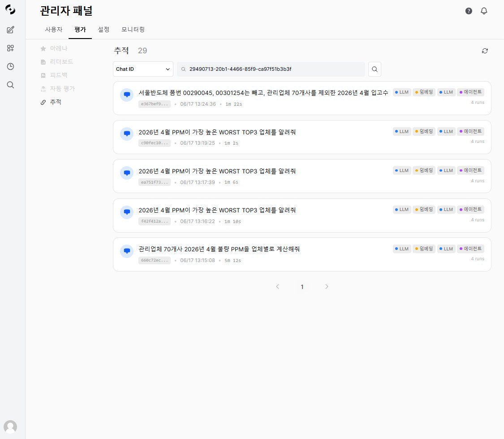The height and width of the screenshot is (439, 504).
Task: Focus the Chat ID search input field
Action: pos(271,69)
